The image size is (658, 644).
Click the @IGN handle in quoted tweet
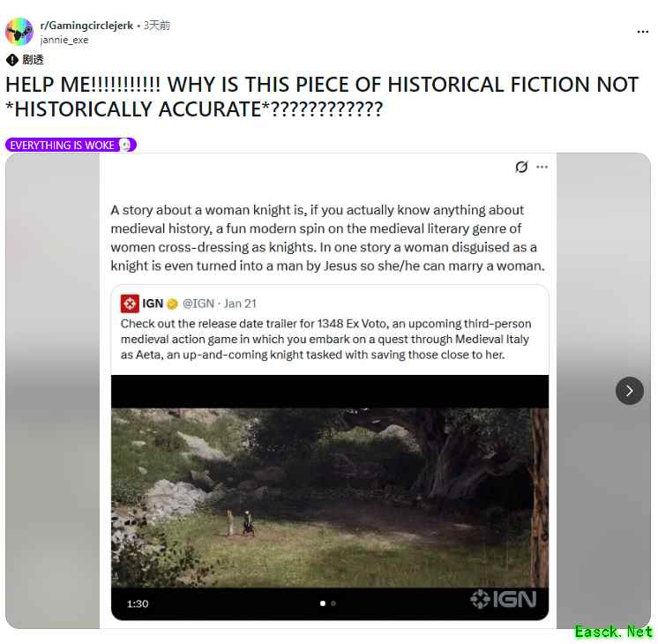[198, 303]
